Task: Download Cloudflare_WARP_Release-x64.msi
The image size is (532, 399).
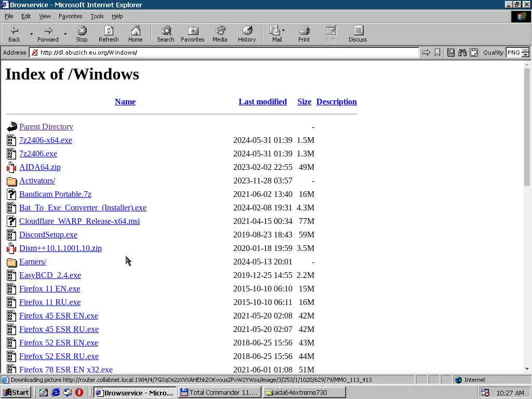Action: click(79, 221)
